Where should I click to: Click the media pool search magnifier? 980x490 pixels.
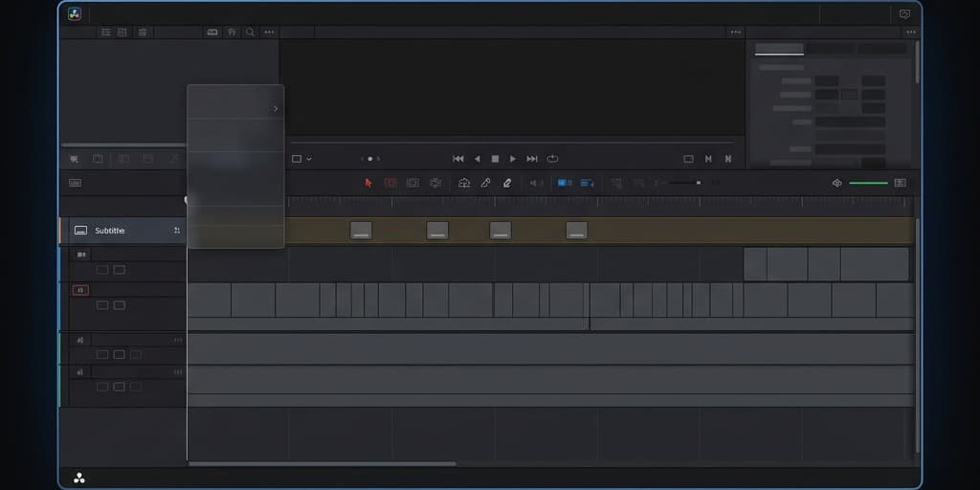[x=250, y=32]
